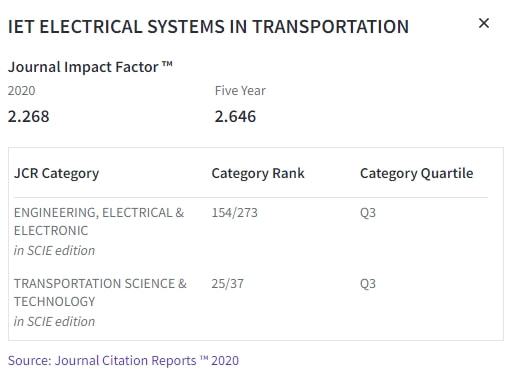
Task: Close the journal impact factor popup
Action: (484, 23)
